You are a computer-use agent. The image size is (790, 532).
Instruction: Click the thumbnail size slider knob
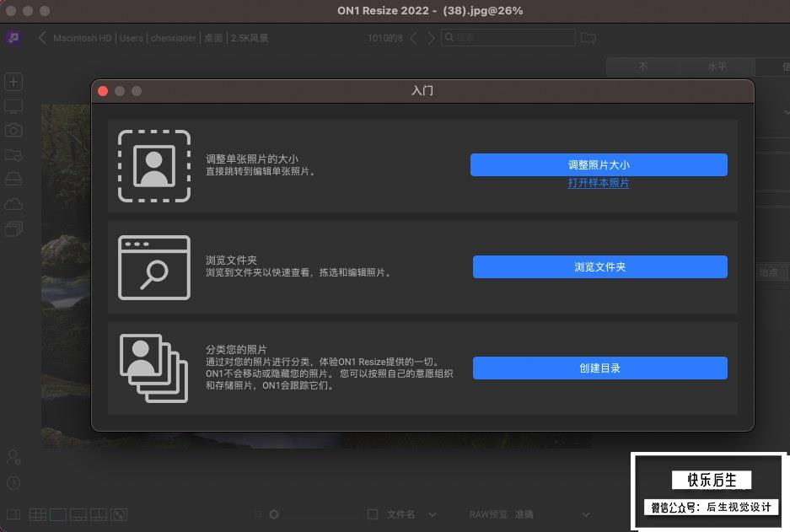[274, 514]
